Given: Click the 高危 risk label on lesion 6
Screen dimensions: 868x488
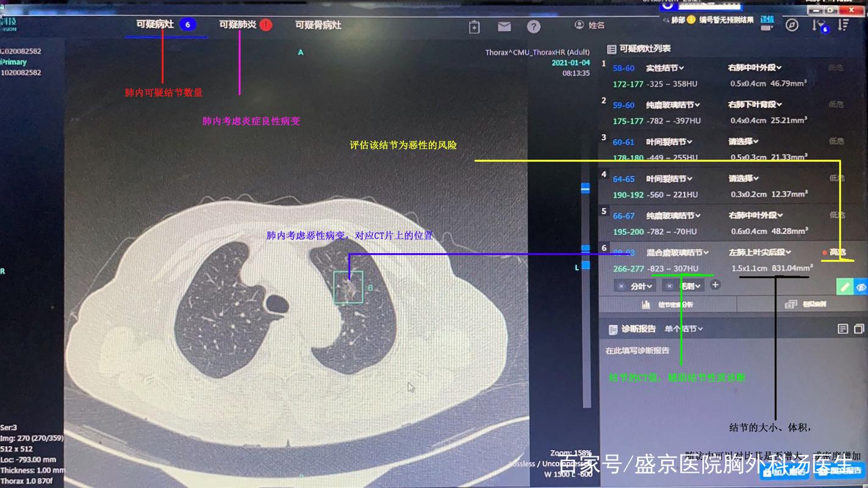Looking at the screenshot, I should [x=837, y=253].
